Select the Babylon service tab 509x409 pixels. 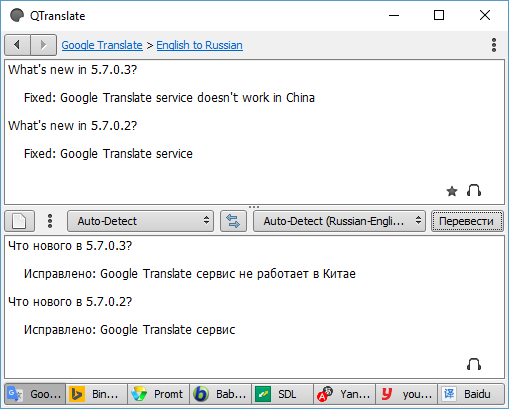coord(221,394)
